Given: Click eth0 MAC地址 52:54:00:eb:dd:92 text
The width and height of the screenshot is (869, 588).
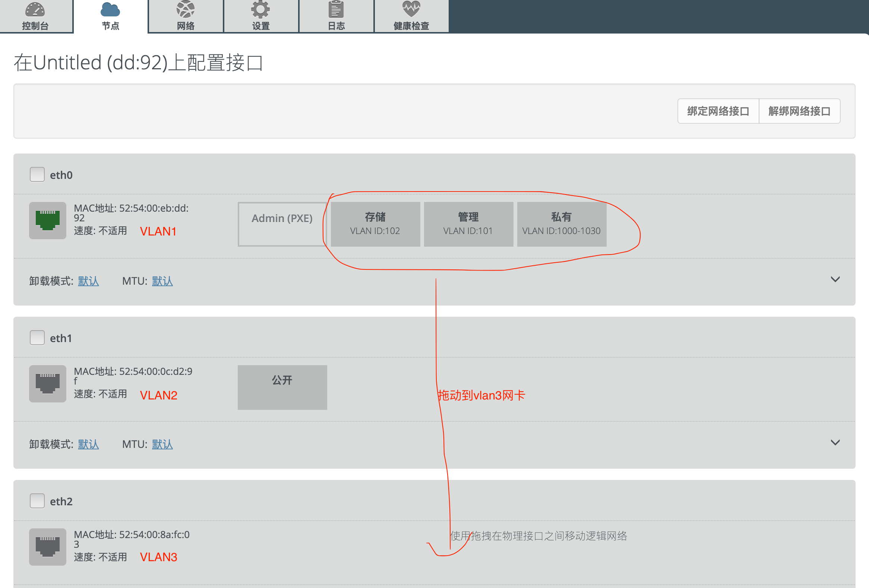Looking at the screenshot, I should pyautogui.click(x=131, y=213).
